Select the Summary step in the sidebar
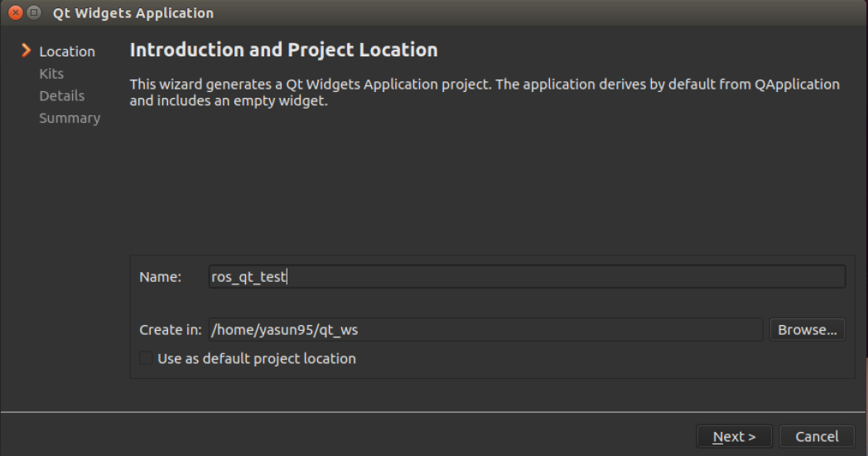This screenshot has height=456, width=868. (70, 118)
